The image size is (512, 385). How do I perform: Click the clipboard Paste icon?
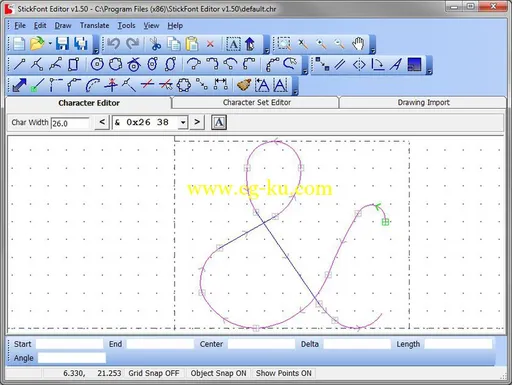pyautogui.click(x=192, y=44)
